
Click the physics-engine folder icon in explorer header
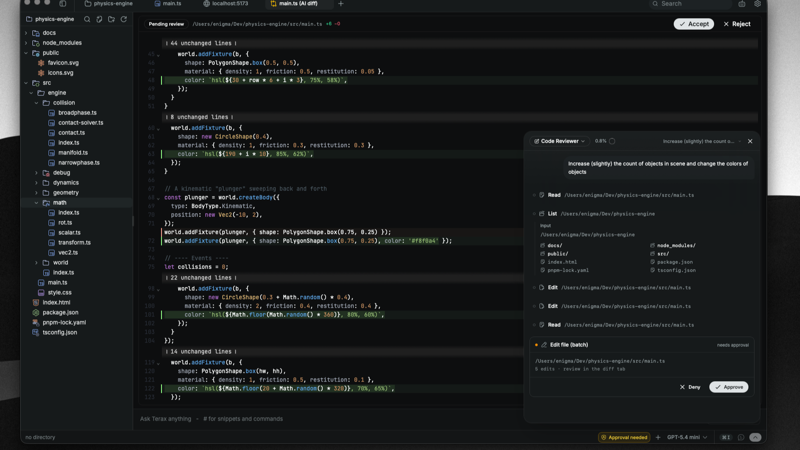pyautogui.click(x=29, y=19)
